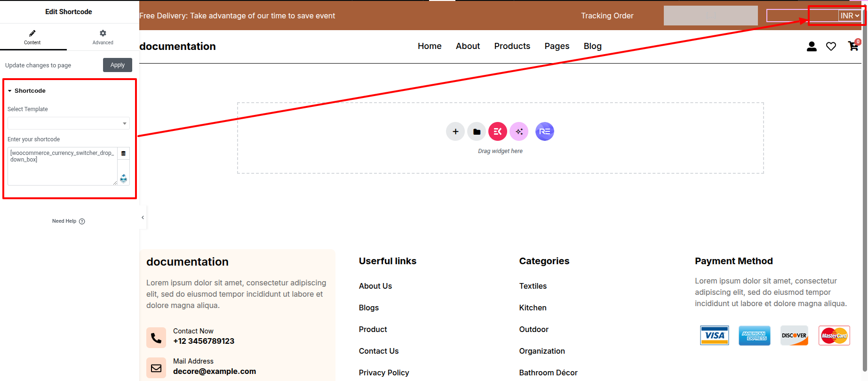
Task: Click the Tracking Order link
Action: pyautogui.click(x=607, y=16)
